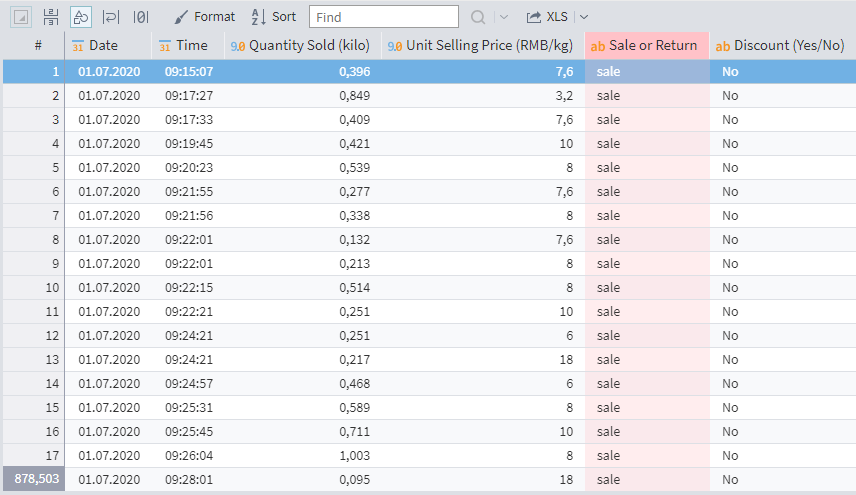Screen dimensions: 856x495
Task: Click the text type icon for Discount
Action: pos(722,46)
